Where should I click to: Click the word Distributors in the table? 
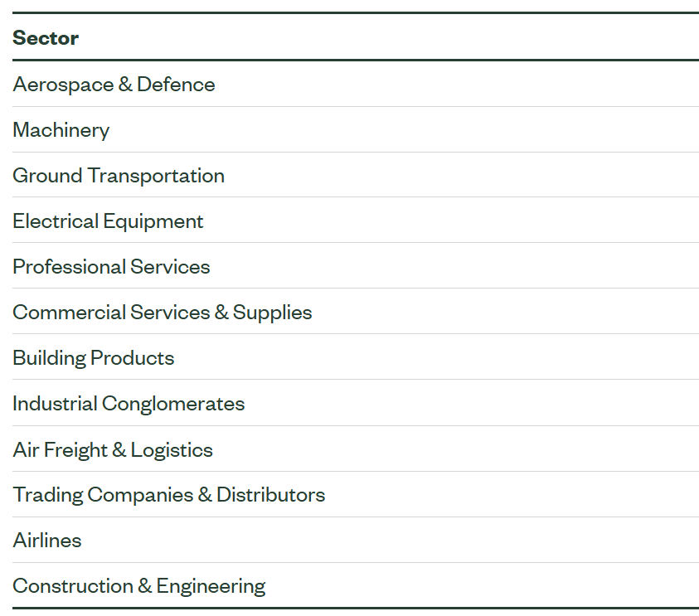tap(270, 495)
